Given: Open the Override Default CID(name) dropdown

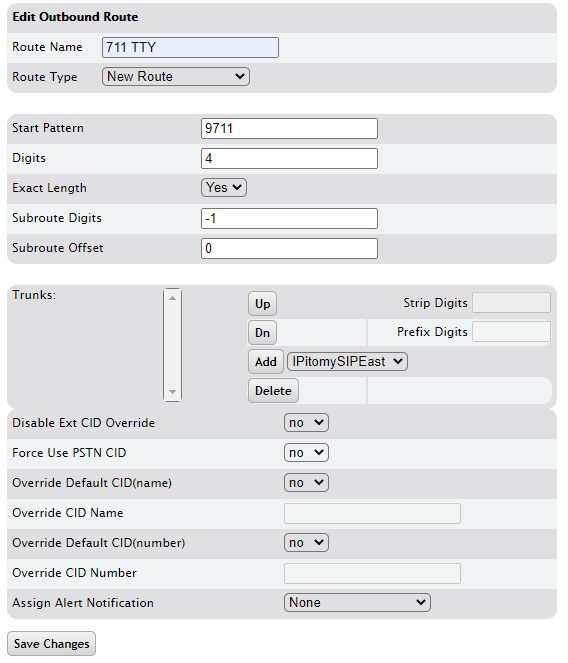Looking at the screenshot, I should [x=306, y=482].
